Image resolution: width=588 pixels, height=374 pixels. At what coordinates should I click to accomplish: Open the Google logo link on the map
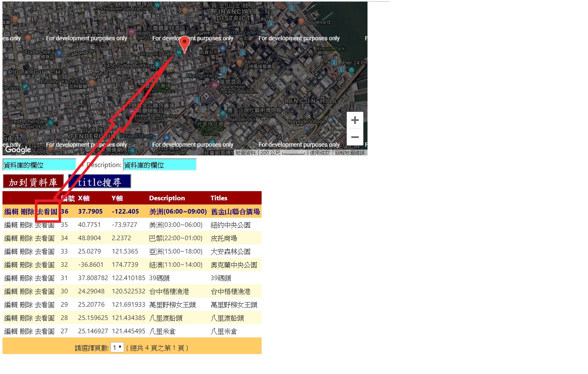click(x=18, y=150)
